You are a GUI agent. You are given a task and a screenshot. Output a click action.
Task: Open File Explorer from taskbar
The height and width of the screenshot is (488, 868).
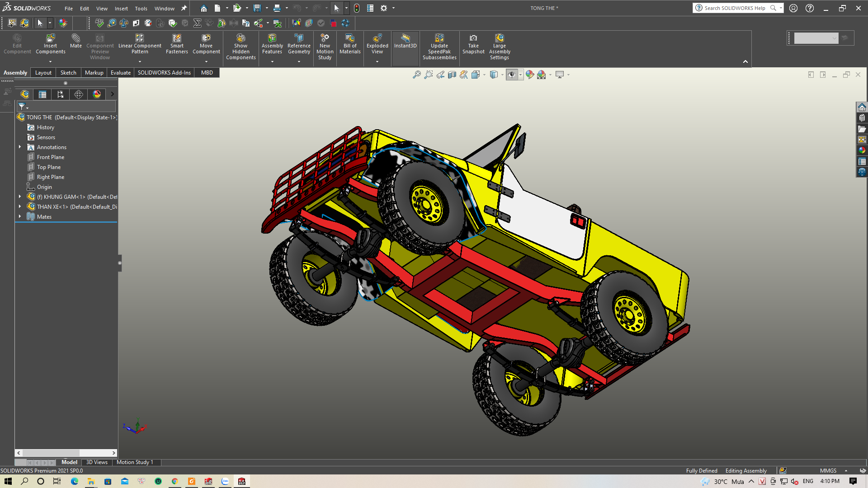[x=91, y=481]
